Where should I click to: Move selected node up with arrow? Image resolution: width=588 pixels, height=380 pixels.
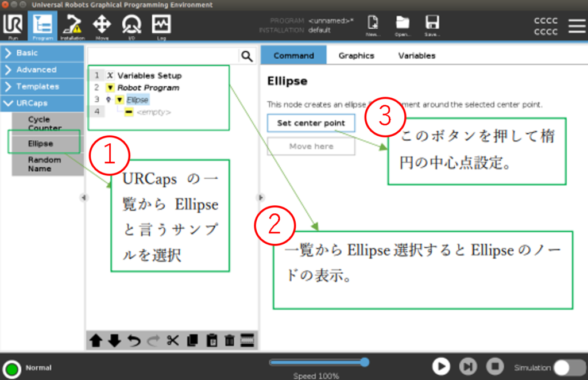coord(96,340)
